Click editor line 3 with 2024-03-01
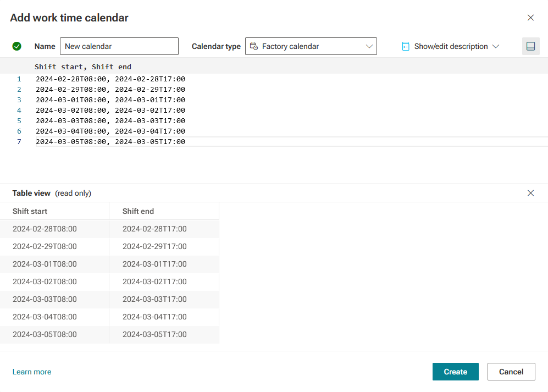The width and height of the screenshot is (548, 392). (110, 100)
